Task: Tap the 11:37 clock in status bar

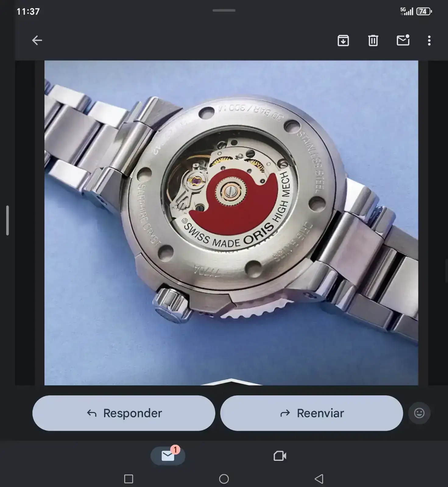Action: click(28, 12)
